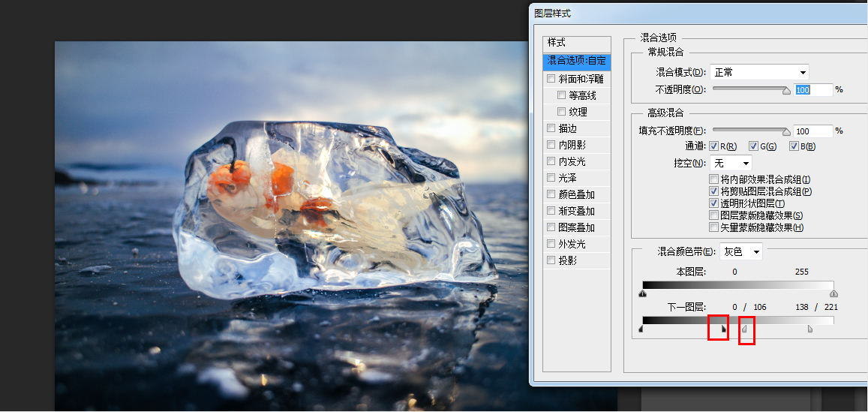Click the 填充不透明度 value field

[813, 131]
